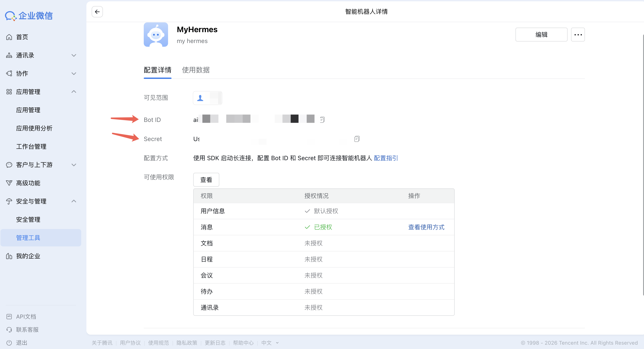Copy the Bot ID value
This screenshot has height=349, width=644.
pyautogui.click(x=322, y=120)
